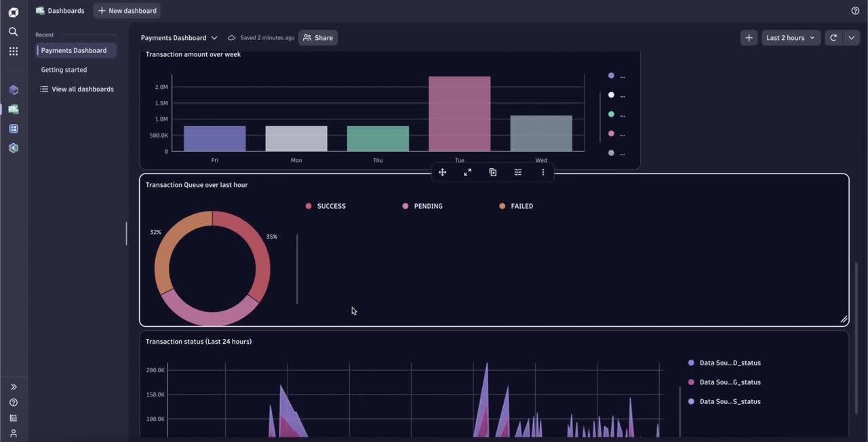Screen dimensions: 868x442
Task: Click the Tue bar in weekly chart
Action: click(459, 114)
